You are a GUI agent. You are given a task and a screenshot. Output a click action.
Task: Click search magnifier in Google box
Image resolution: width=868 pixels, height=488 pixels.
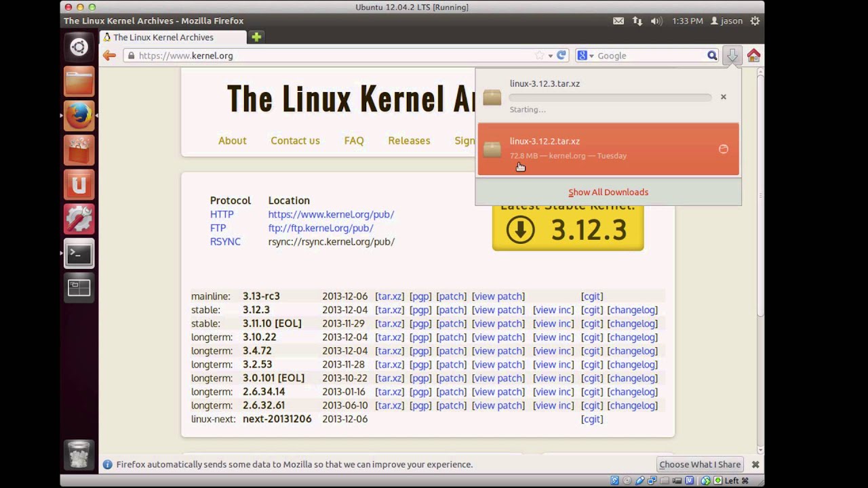coord(712,56)
